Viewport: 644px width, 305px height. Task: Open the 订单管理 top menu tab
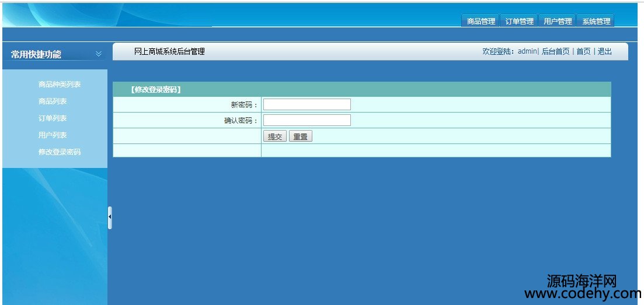(519, 22)
